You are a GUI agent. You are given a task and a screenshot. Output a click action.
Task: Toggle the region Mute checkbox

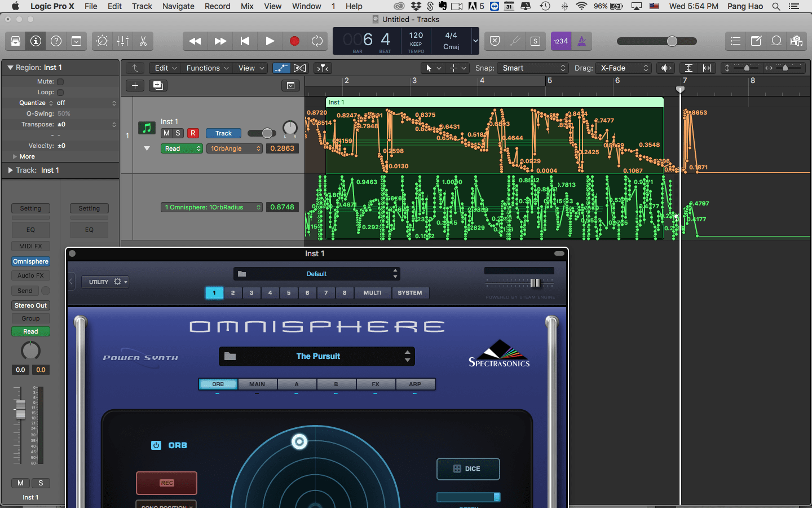pos(60,82)
